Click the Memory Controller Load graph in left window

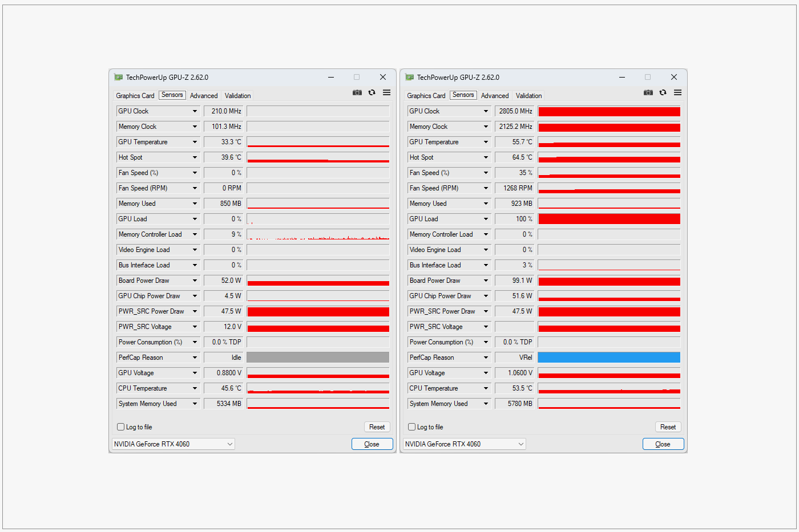pyautogui.click(x=318, y=234)
